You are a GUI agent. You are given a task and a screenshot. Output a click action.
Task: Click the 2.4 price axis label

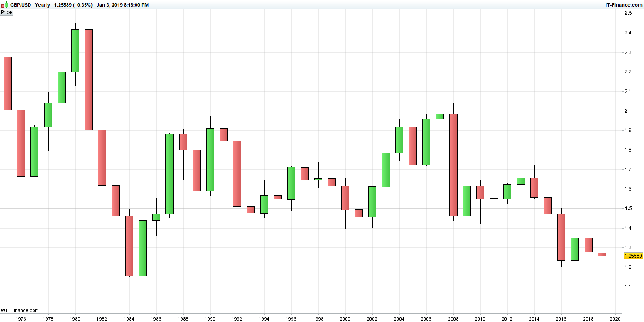pos(628,33)
